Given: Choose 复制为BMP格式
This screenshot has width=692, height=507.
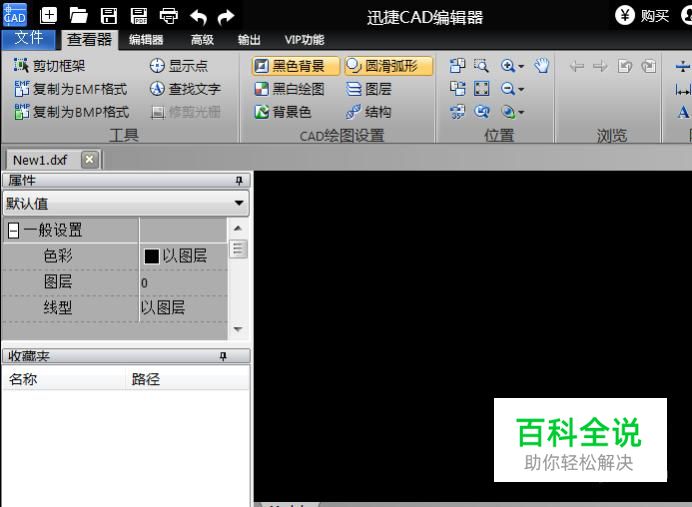Looking at the screenshot, I should pos(71,112).
